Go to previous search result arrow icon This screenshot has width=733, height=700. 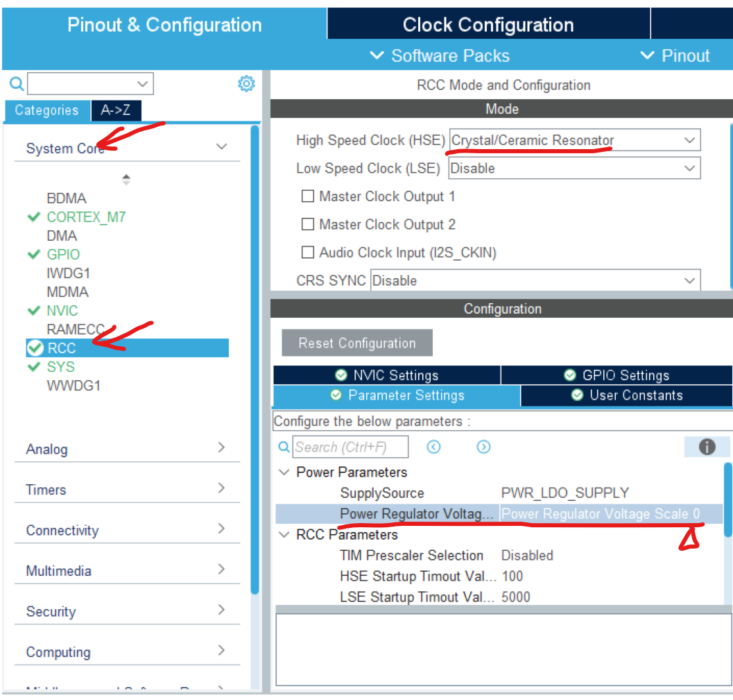pyautogui.click(x=434, y=447)
